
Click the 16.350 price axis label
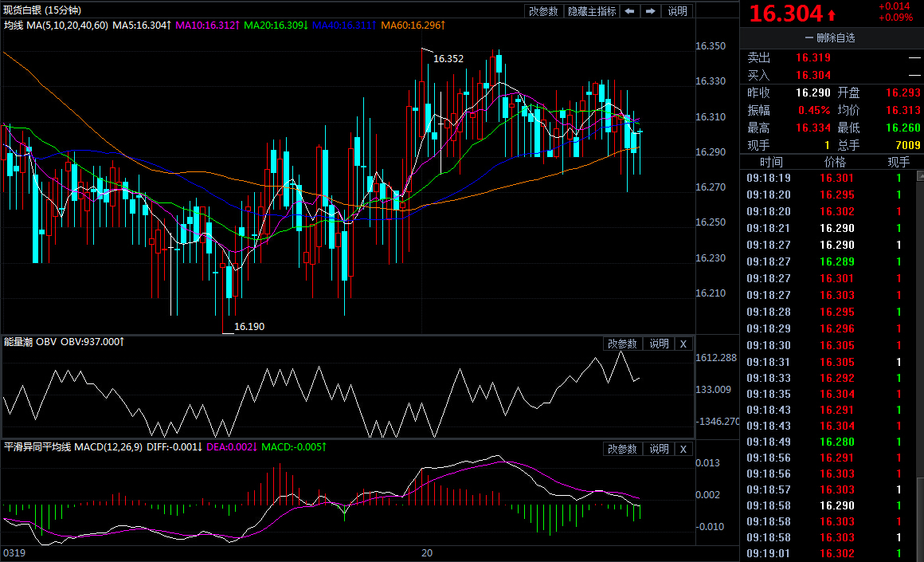(x=711, y=46)
